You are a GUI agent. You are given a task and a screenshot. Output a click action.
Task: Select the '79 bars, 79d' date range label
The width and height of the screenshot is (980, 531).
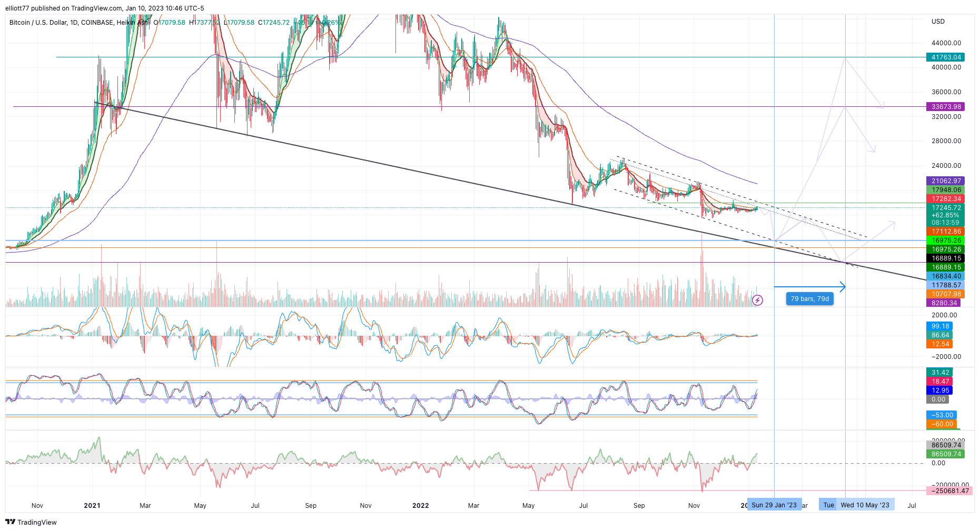pos(809,299)
